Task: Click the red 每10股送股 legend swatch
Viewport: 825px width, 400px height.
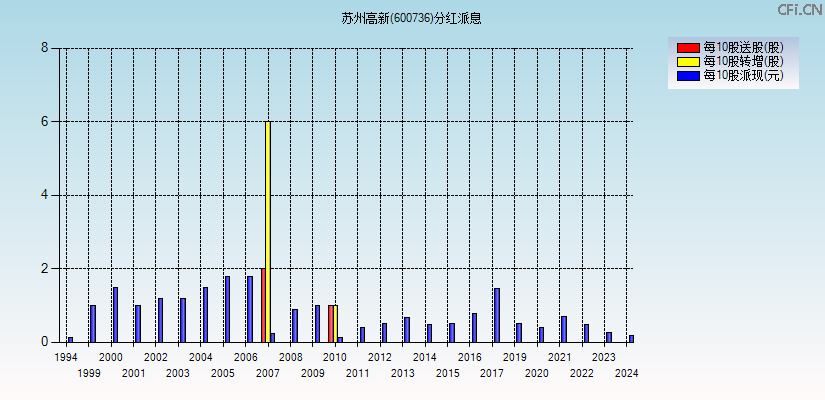Action: [688, 48]
